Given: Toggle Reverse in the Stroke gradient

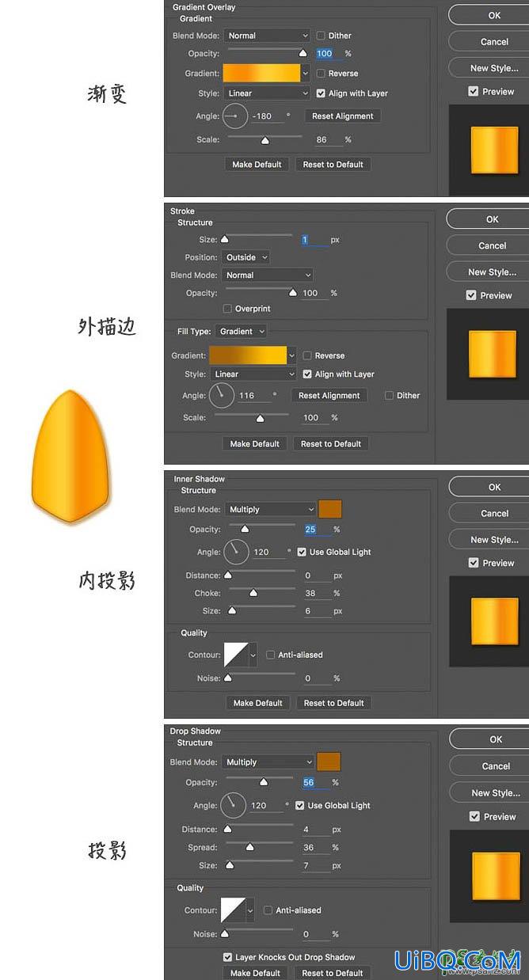Looking at the screenshot, I should [x=307, y=356].
